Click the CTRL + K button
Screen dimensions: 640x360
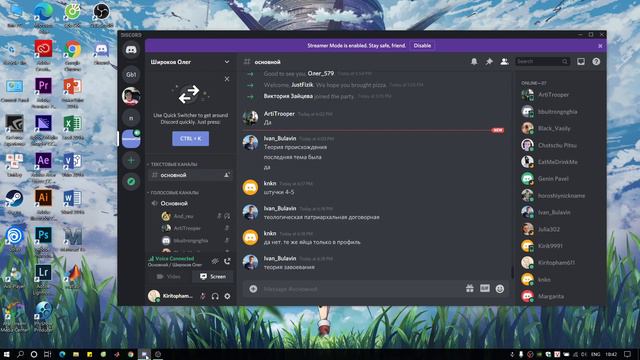pos(190,138)
